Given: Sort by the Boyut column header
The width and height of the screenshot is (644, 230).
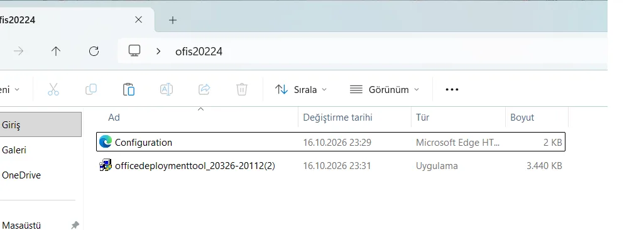Looking at the screenshot, I should point(522,118).
